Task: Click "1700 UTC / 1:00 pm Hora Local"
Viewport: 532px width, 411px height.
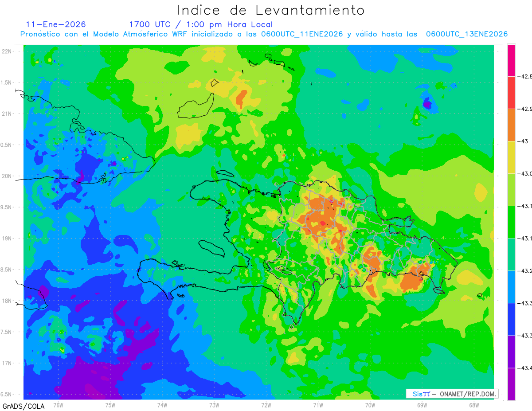Action: 200,24
